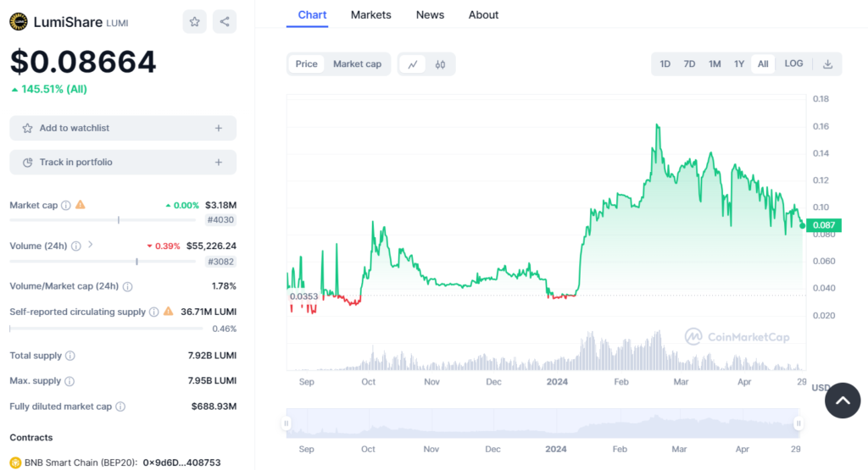The image size is (868, 470).
Task: Click Market cap info icon
Action: pos(66,205)
